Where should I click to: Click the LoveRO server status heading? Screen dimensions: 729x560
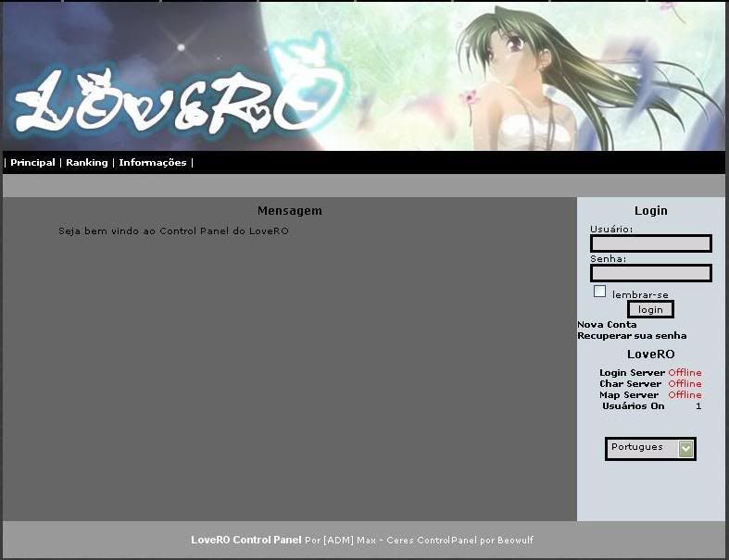point(650,355)
